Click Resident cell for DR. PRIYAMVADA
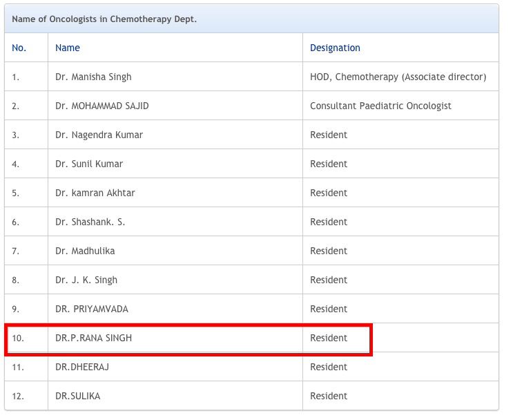513x420 pixels. [329, 309]
